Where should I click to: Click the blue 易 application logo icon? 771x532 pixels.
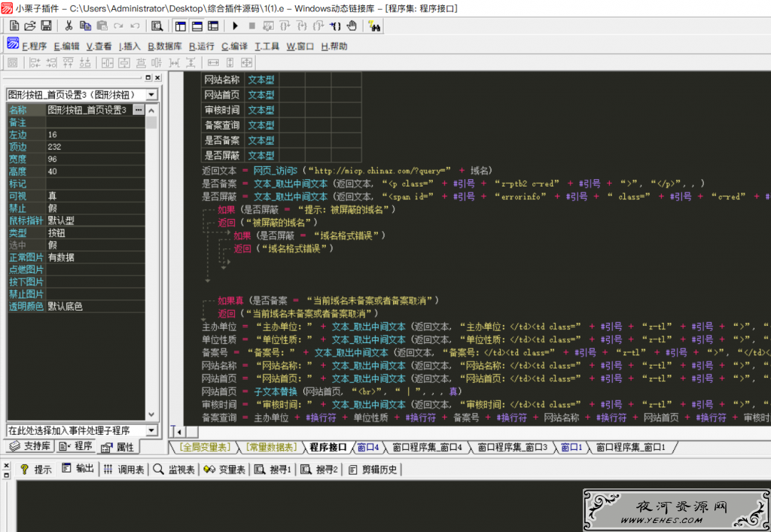pyautogui.click(x=13, y=43)
